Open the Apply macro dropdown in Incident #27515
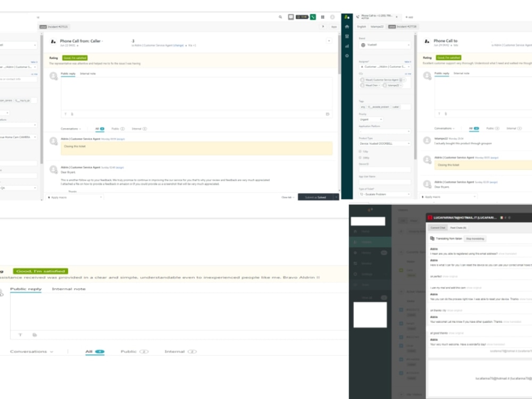 pos(74,197)
